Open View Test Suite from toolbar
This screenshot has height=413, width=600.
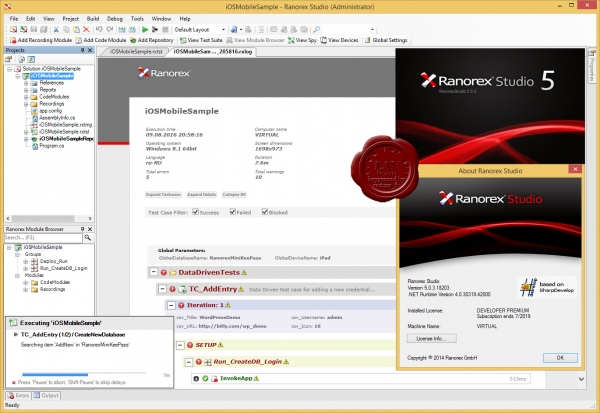coord(201,40)
